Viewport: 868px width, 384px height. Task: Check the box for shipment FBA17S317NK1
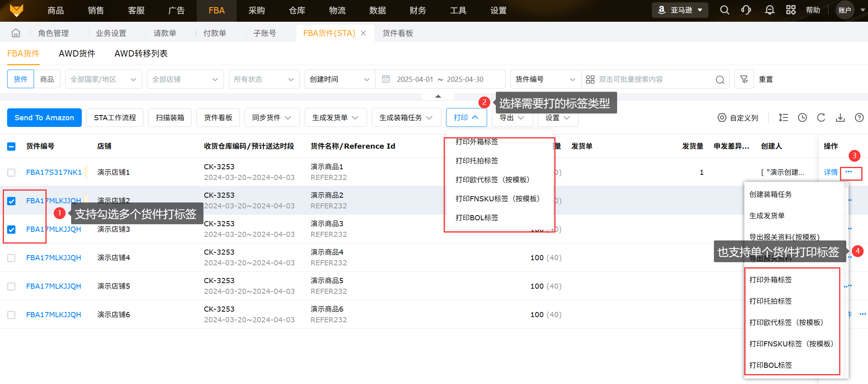(11, 172)
